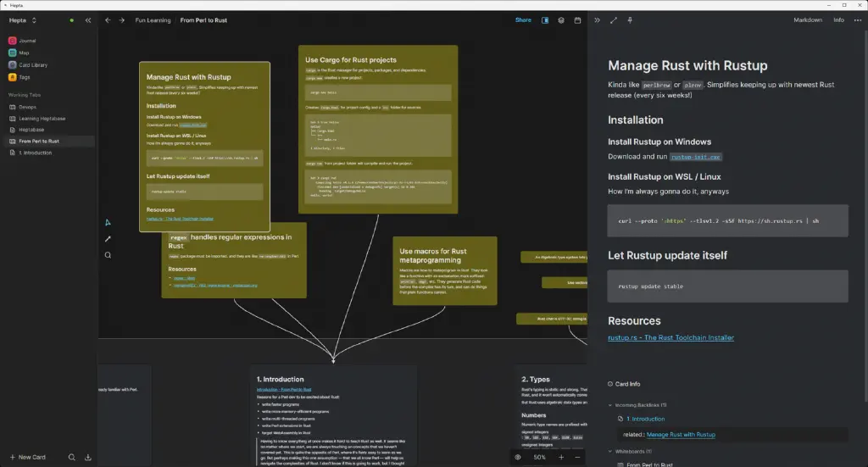Collapse the Whiteboards section
This screenshot has width=868, height=467.
click(x=610, y=452)
